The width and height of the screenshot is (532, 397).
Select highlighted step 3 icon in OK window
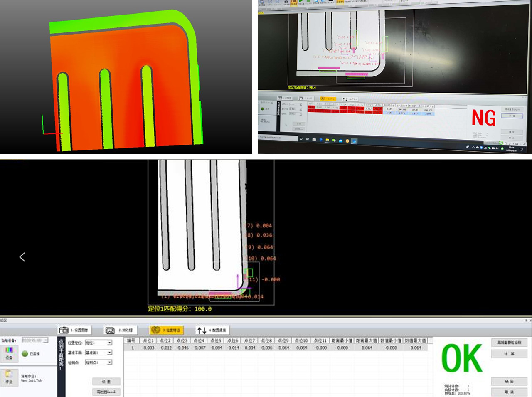[155, 330]
